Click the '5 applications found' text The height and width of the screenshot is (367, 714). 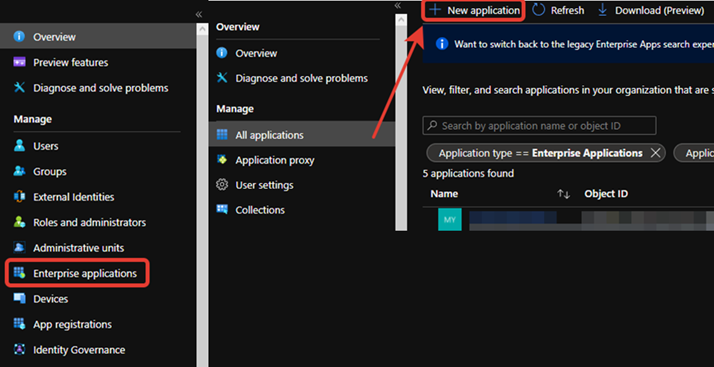(x=468, y=173)
